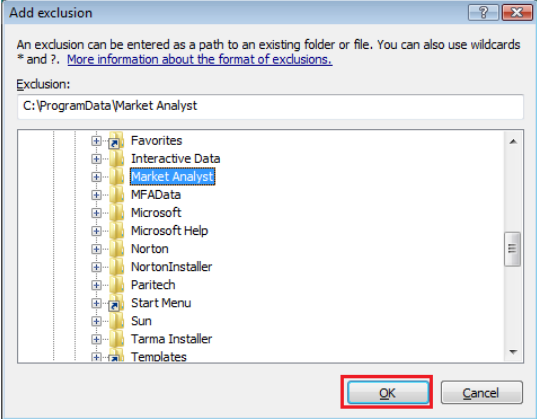Click the Help question mark button
This screenshot has width=537, height=419.
[483, 13]
